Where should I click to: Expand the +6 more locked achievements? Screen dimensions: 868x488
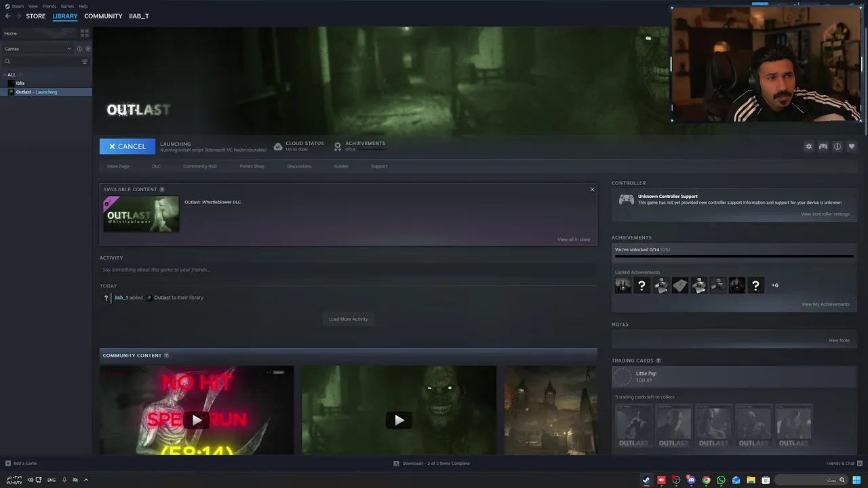click(775, 285)
